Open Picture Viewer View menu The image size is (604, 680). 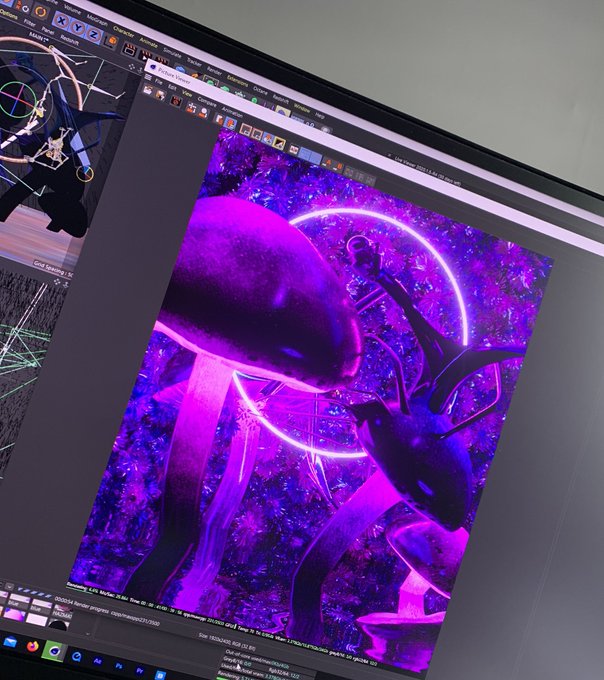pos(187,94)
